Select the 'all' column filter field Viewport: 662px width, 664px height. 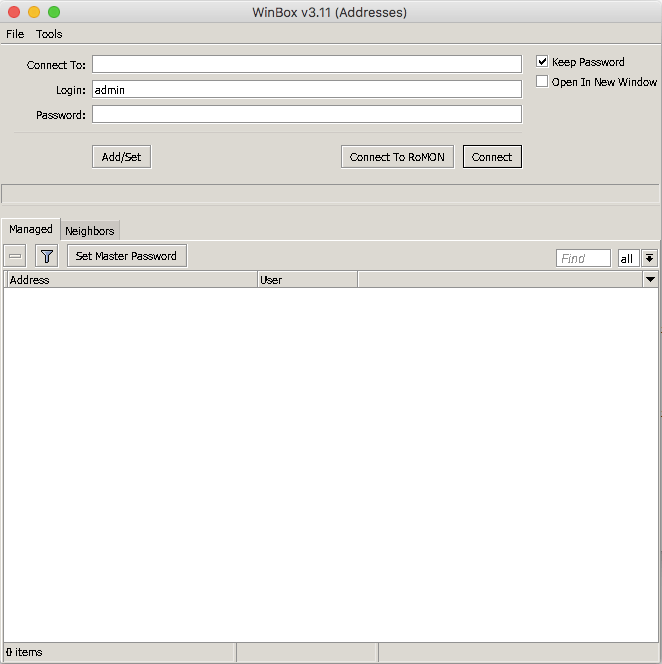(x=628, y=258)
